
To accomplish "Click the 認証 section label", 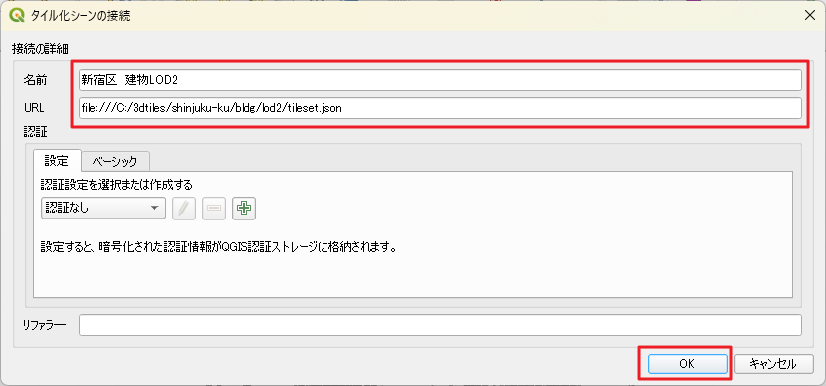I will tap(35, 132).
